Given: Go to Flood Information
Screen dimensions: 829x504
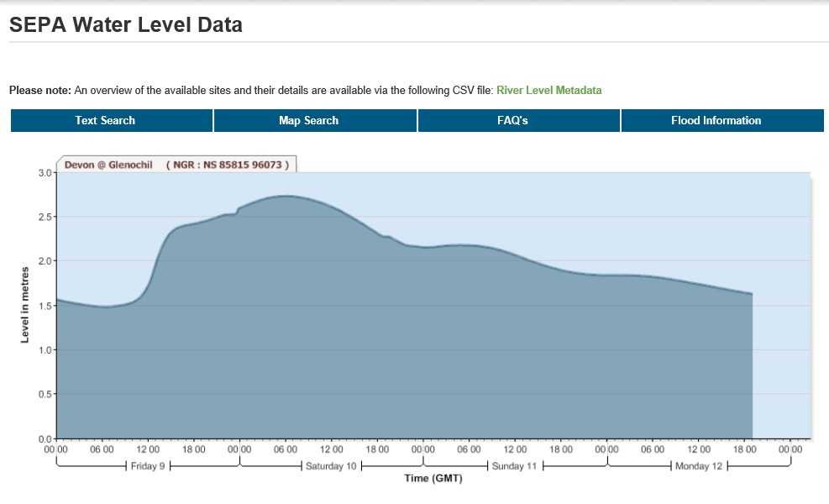Looking at the screenshot, I should (x=716, y=120).
